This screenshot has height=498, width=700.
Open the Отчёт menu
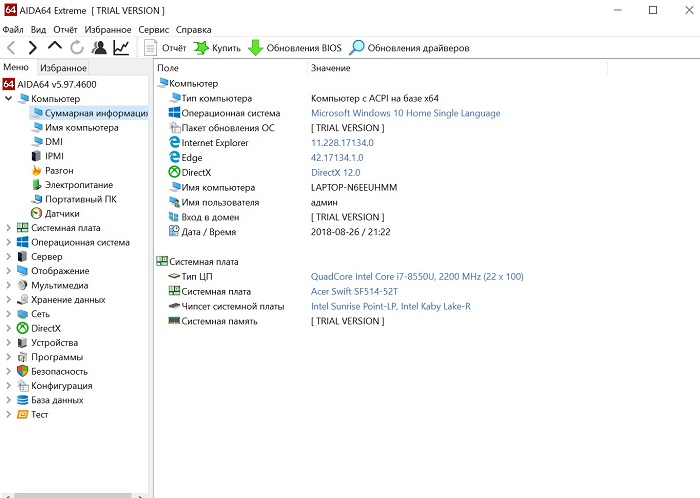[x=65, y=29]
